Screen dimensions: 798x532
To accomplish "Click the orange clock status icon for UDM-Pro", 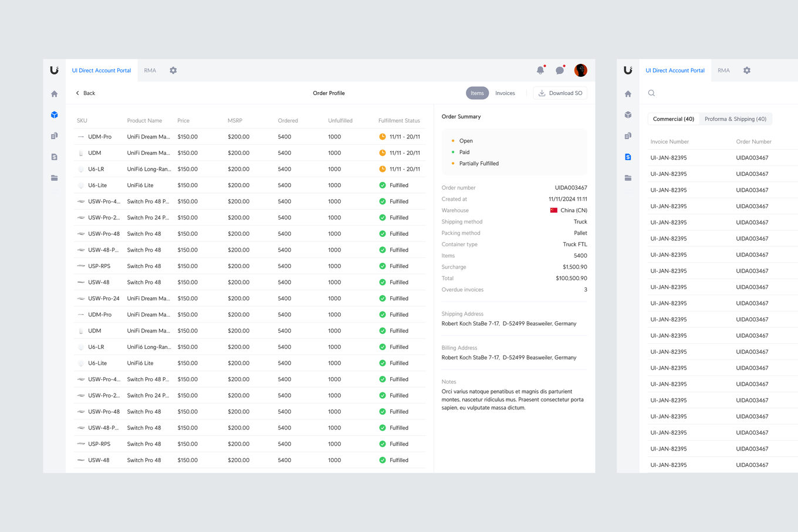I will 383,137.
